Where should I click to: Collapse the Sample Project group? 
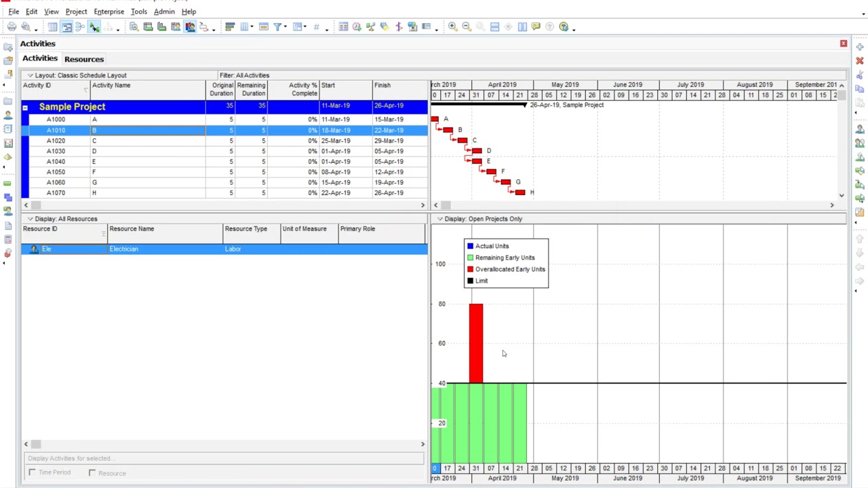pos(25,107)
